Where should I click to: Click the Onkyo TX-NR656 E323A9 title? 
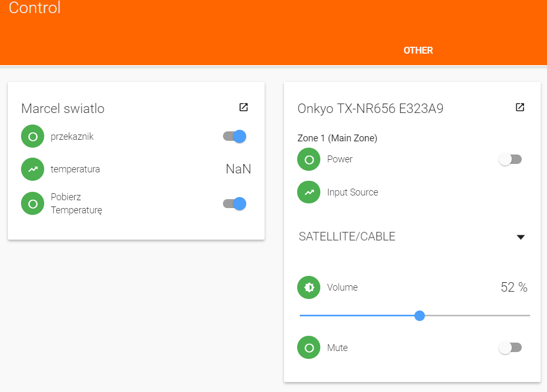(x=370, y=108)
